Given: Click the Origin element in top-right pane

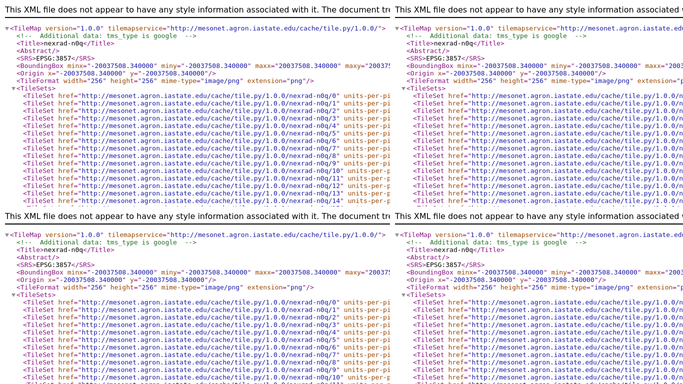Looking at the screenshot, I should point(506,74).
